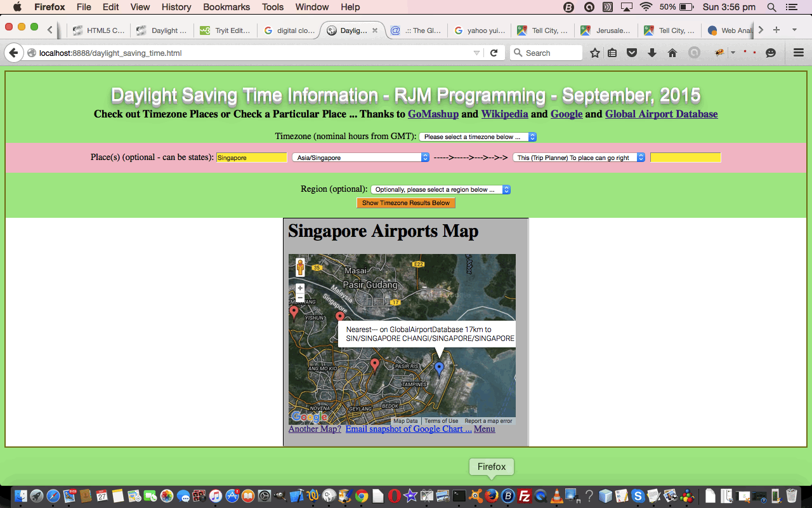Screen dimensions: 812x508
Task: Open VLC cone icon in dock
Action: point(556,496)
